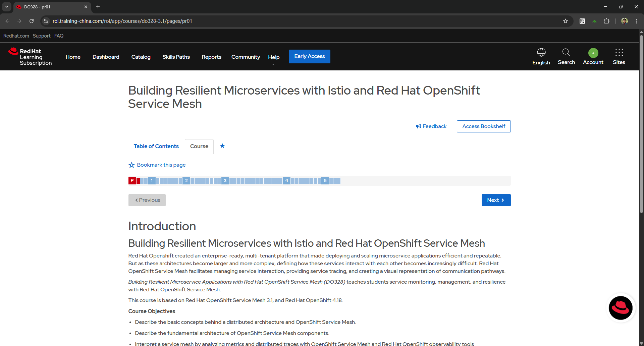Click the Feedback link

coord(431,126)
